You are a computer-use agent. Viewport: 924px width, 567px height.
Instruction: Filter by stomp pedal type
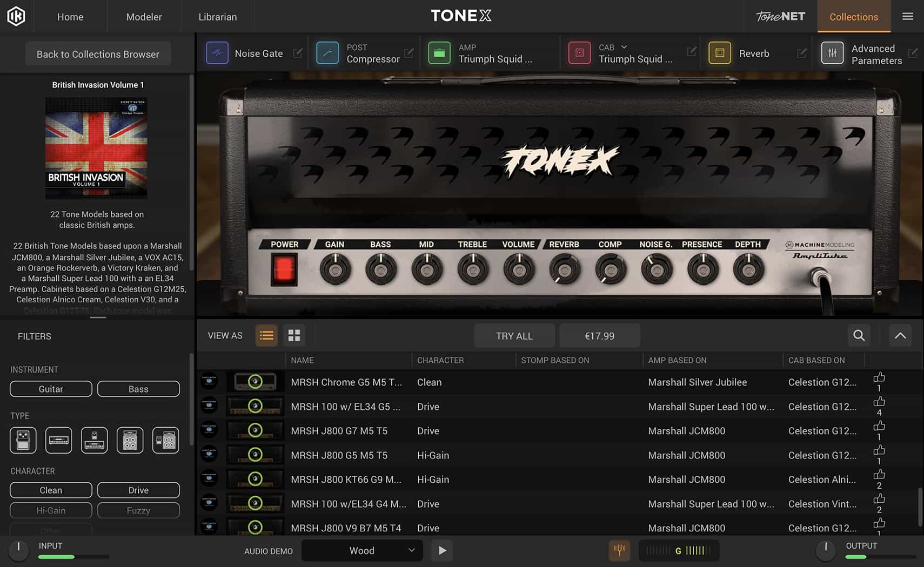[23, 440]
